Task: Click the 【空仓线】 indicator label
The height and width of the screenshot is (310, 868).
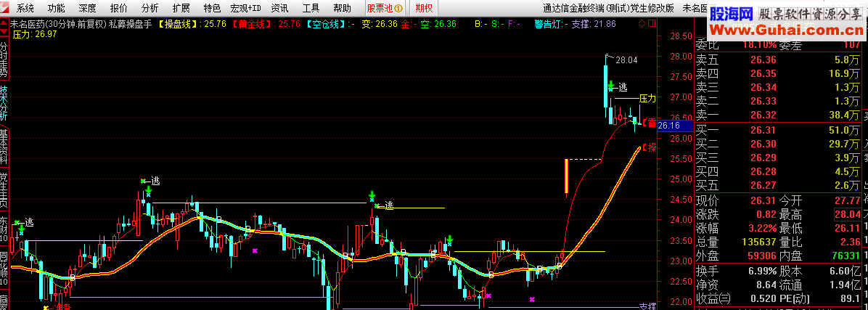Action: coord(327,24)
